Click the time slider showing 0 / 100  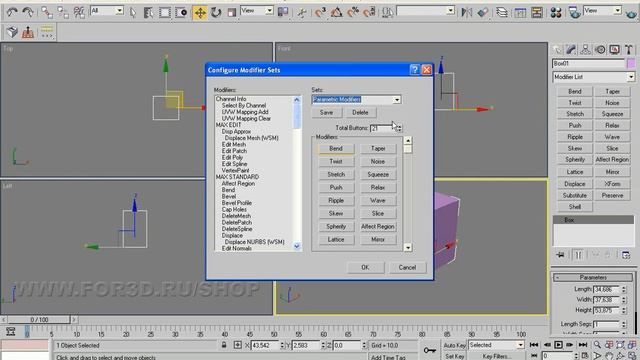click(x=39, y=319)
